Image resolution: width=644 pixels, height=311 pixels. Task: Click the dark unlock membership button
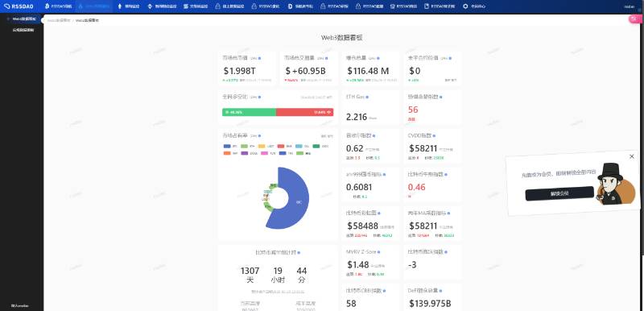559,193
